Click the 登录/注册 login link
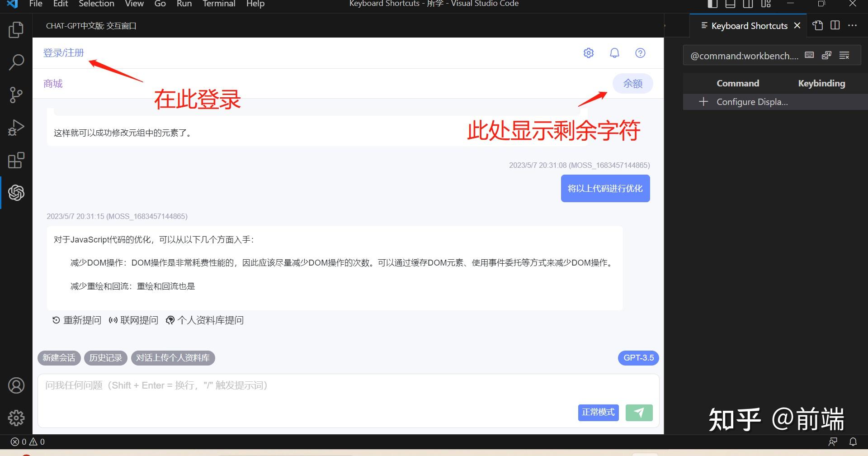Image resolution: width=868 pixels, height=456 pixels. [63, 52]
